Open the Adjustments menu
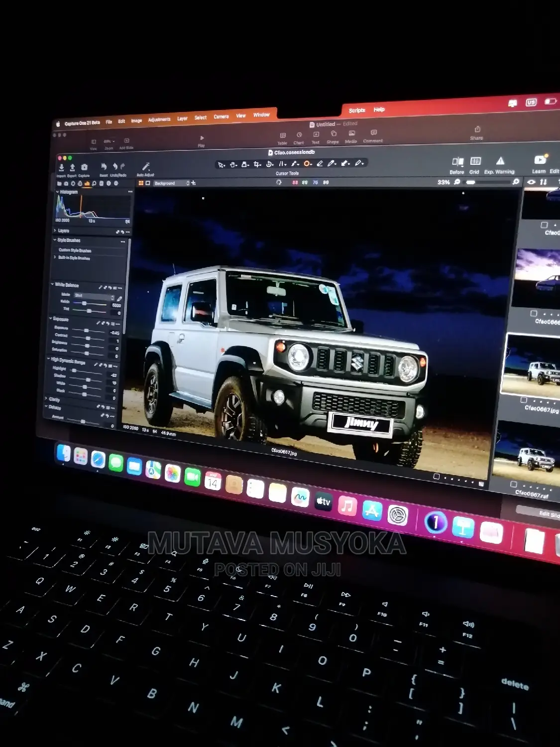 (x=159, y=120)
